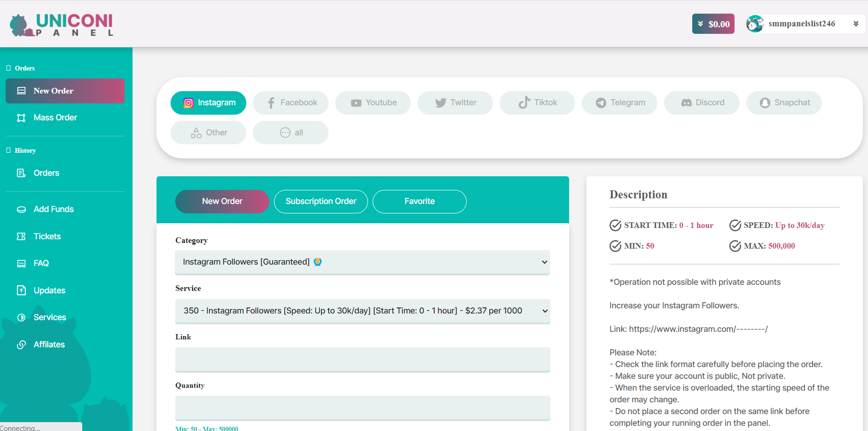Go to Add Funds page

click(54, 209)
